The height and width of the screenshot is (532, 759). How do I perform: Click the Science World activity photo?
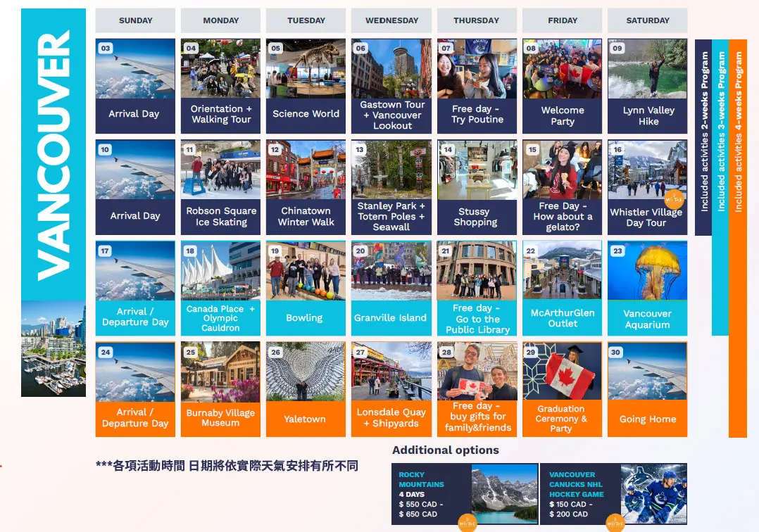tap(306, 69)
